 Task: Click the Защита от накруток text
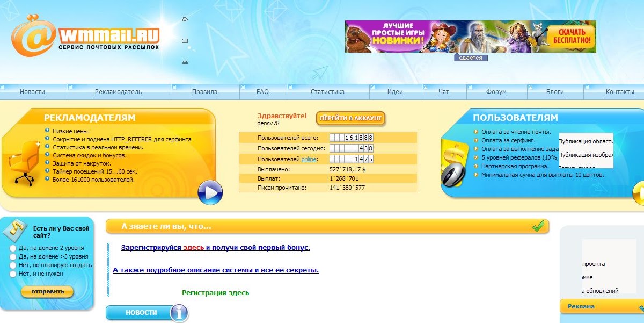pos(82,163)
